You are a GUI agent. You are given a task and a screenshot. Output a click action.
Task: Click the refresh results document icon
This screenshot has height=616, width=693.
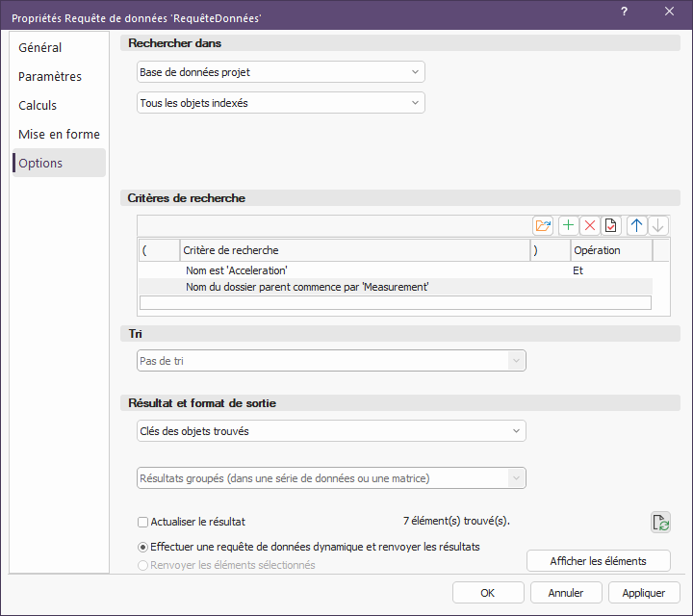(x=660, y=523)
